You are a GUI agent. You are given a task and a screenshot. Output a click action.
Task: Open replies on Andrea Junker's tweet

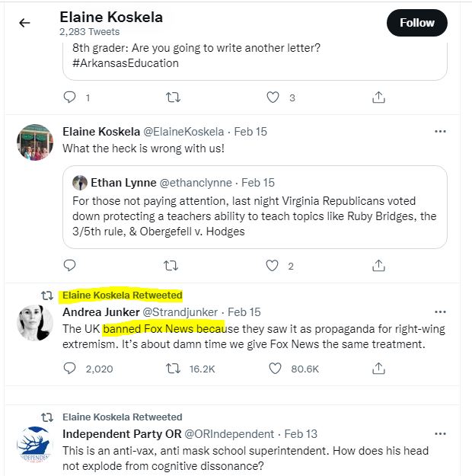pyautogui.click(x=69, y=369)
